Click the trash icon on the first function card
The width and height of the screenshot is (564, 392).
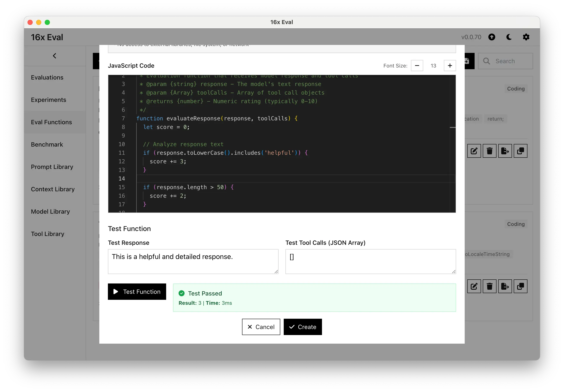point(489,151)
